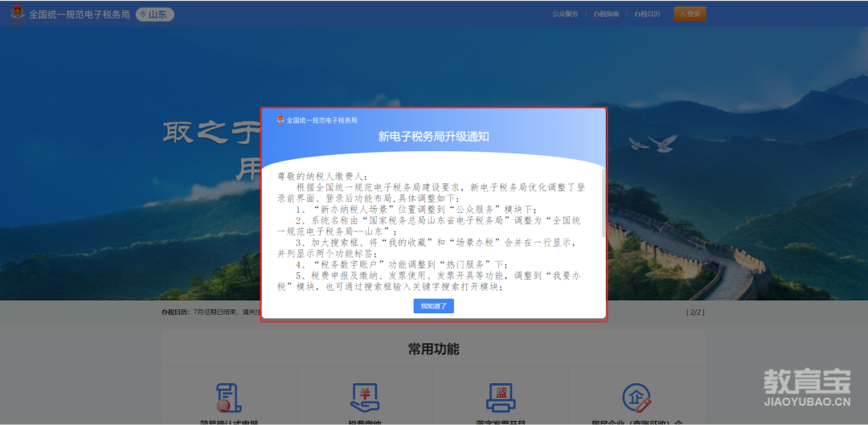This screenshot has height=425, width=868.
Task: Click the tax emblem icon in the dialog header
Action: [280, 120]
